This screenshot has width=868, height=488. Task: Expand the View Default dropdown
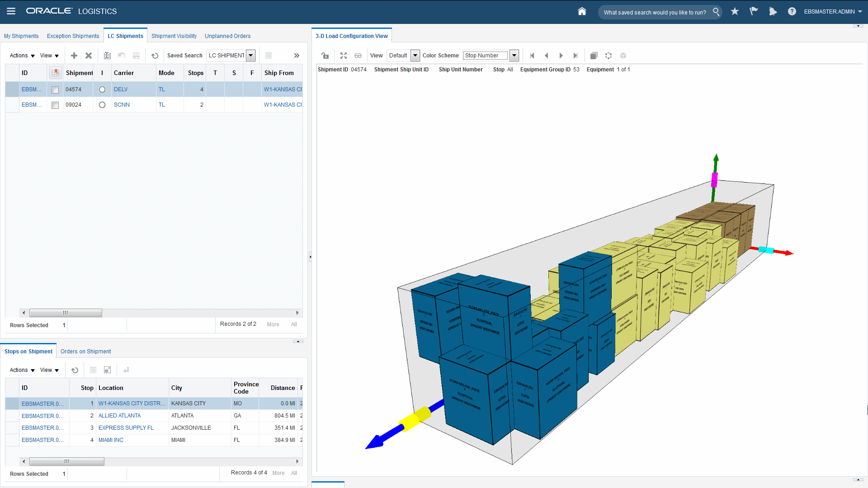415,56
